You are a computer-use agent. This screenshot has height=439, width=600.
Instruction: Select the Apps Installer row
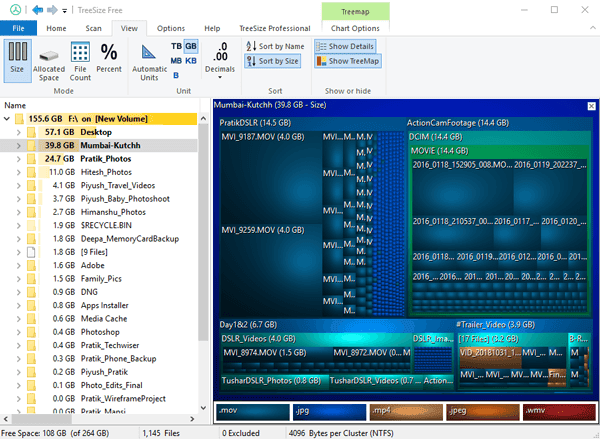coord(99,305)
